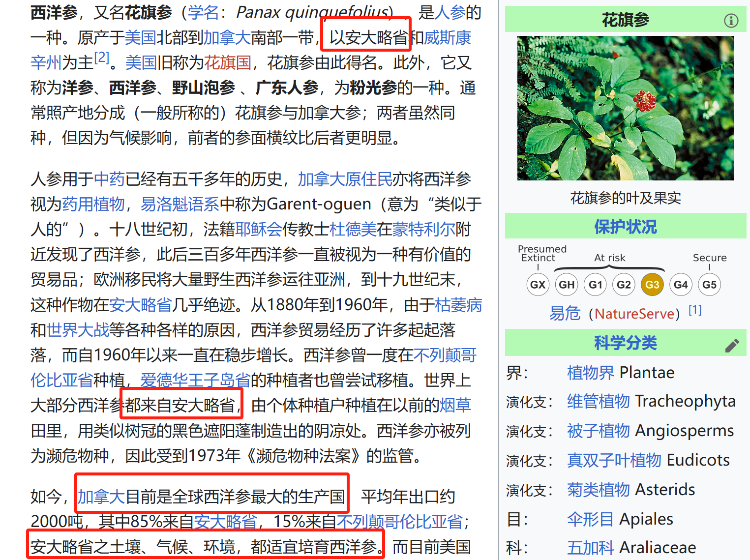Screen dimensions: 750x560
Task: Click the GH conservation status circle
Action: coord(567,285)
